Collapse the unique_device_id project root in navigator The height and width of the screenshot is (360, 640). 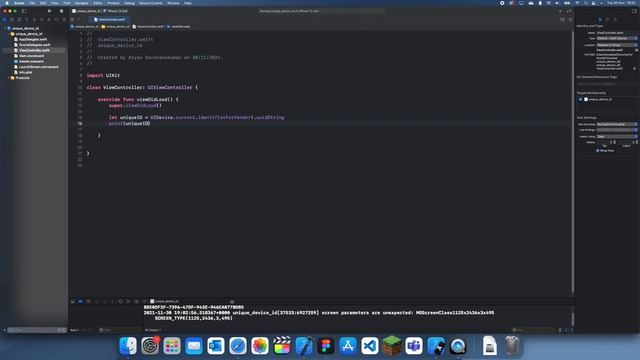[5, 28]
